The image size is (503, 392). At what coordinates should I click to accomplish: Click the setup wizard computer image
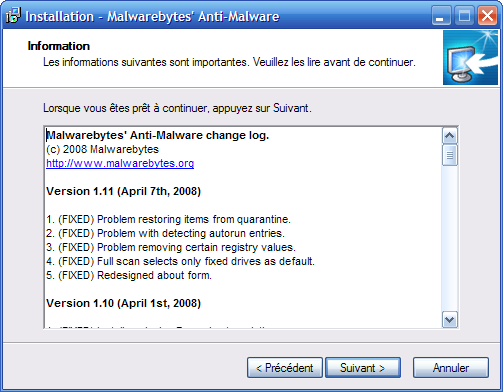470,58
